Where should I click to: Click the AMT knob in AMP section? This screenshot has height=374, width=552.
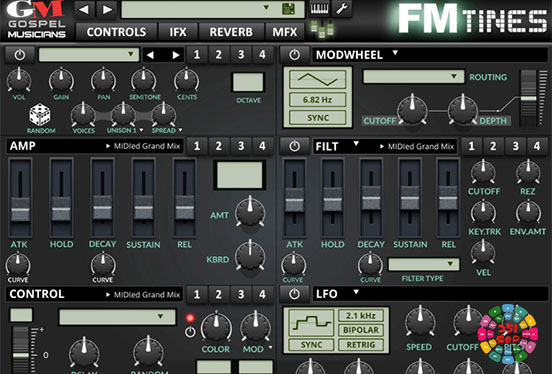pyautogui.click(x=250, y=212)
